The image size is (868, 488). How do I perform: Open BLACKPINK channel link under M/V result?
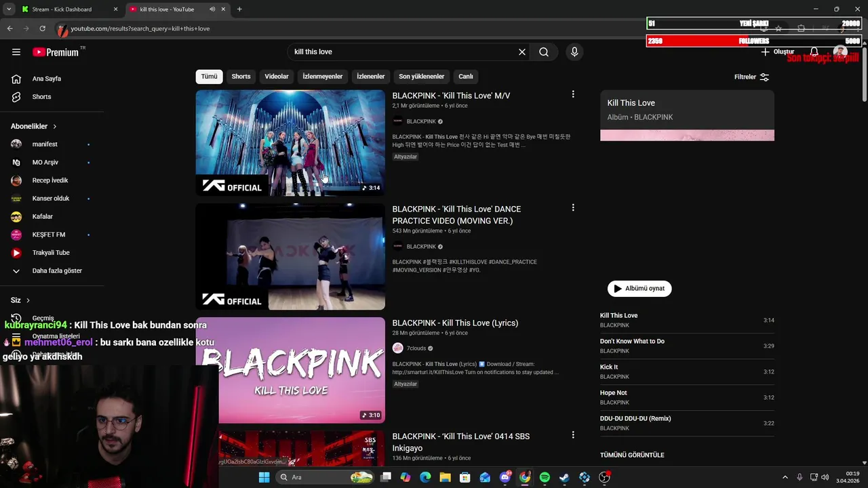[x=421, y=121]
